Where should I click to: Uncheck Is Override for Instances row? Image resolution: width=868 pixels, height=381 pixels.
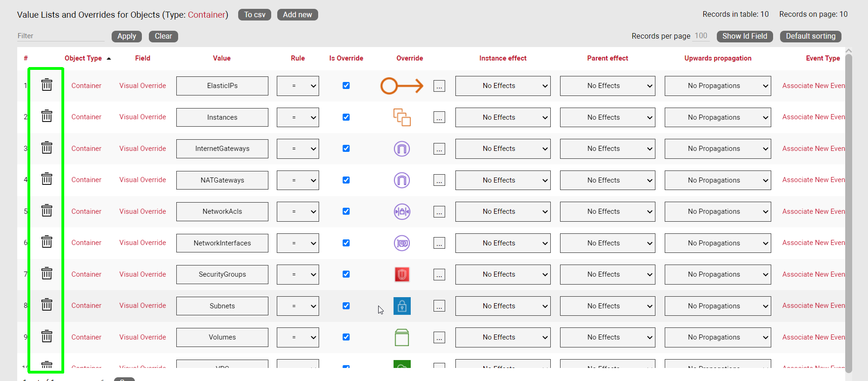pyautogui.click(x=346, y=117)
